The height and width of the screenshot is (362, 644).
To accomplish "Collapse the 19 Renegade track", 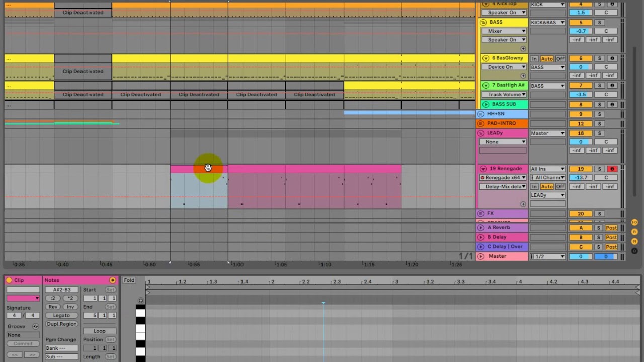I will (x=484, y=169).
